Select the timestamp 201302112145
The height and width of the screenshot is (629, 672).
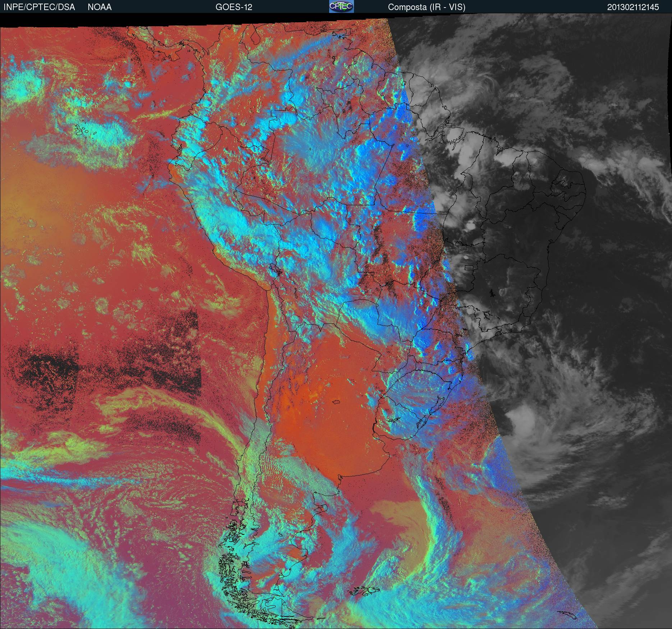tap(633, 7)
